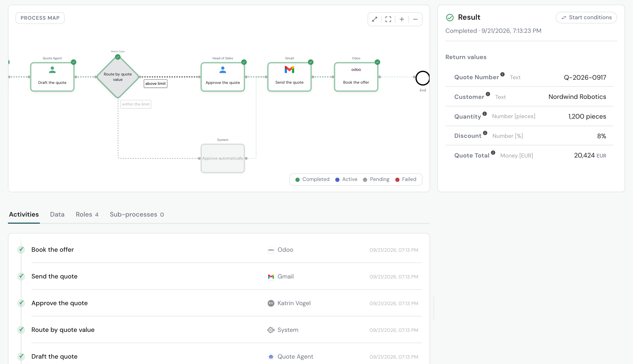This screenshot has height=364, width=633.
Task: Open the Approve the quote node
Action: click(x=222, y=77)
